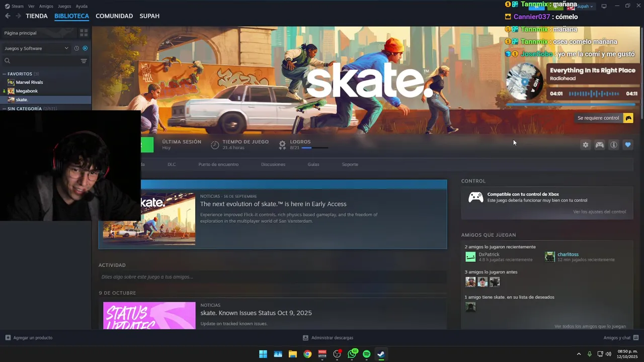
Task: Open the Ayuda menu
Action: (82, 6)
